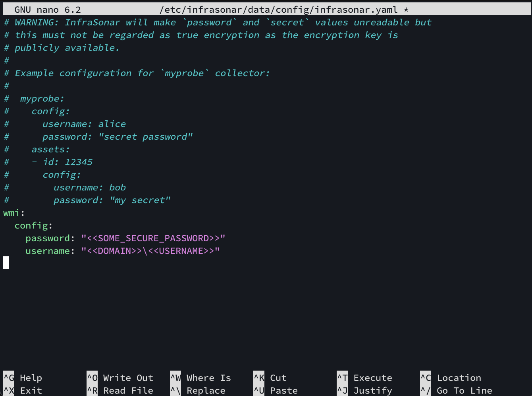
Task: Click the ^O Write Out shortcut
Action: [120, 378]
